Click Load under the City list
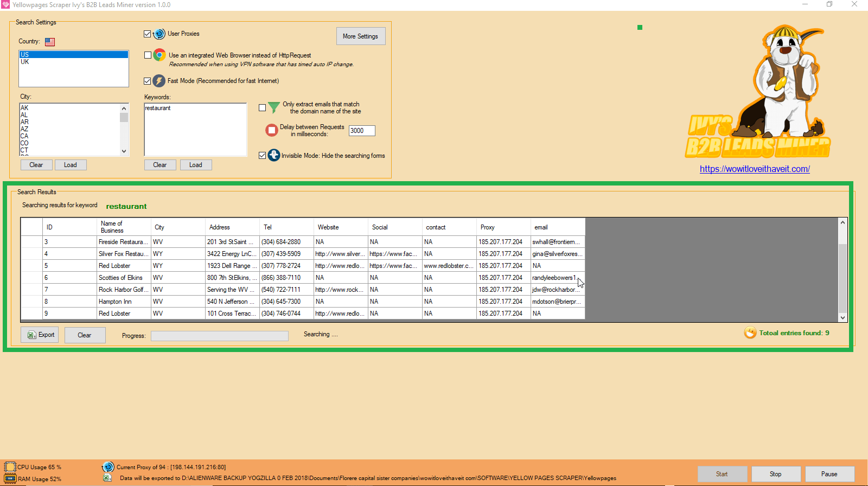Image resolution: width=868 pixels, height=486 pixels. pos(71,165)
